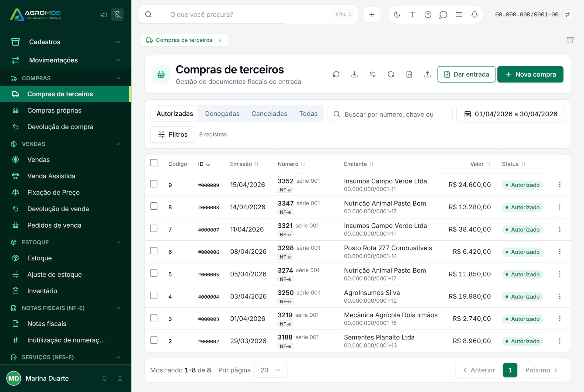The width and height of the screenshot is (584, 392).
Task: Open the column settings sliders icon
Action: (x=373, y=74)
